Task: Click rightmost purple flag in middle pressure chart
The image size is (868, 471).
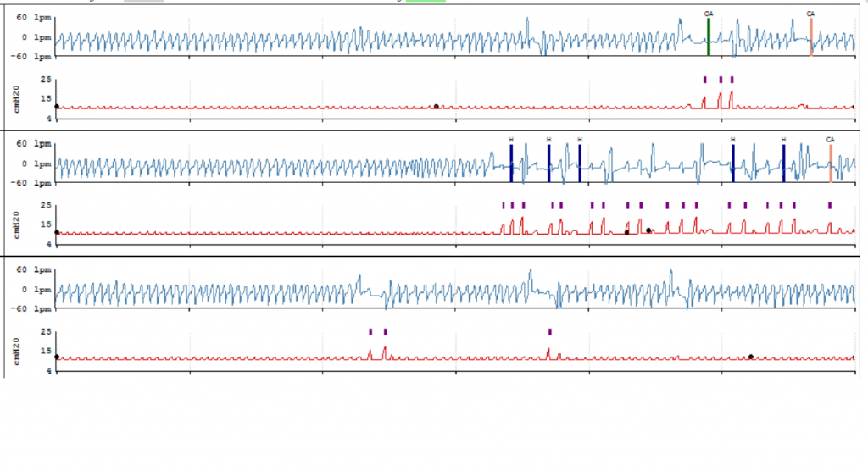Action: point(830,205)
